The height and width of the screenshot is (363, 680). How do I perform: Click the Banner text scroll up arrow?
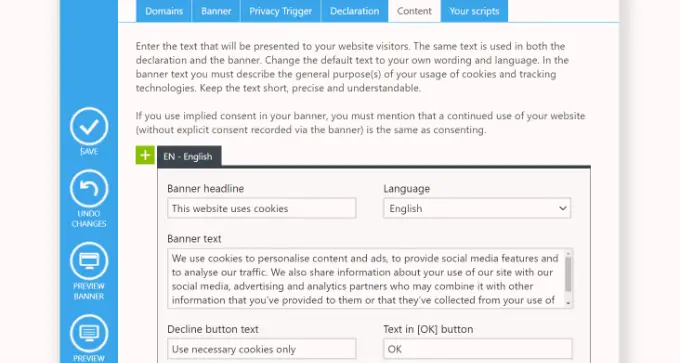568,252
